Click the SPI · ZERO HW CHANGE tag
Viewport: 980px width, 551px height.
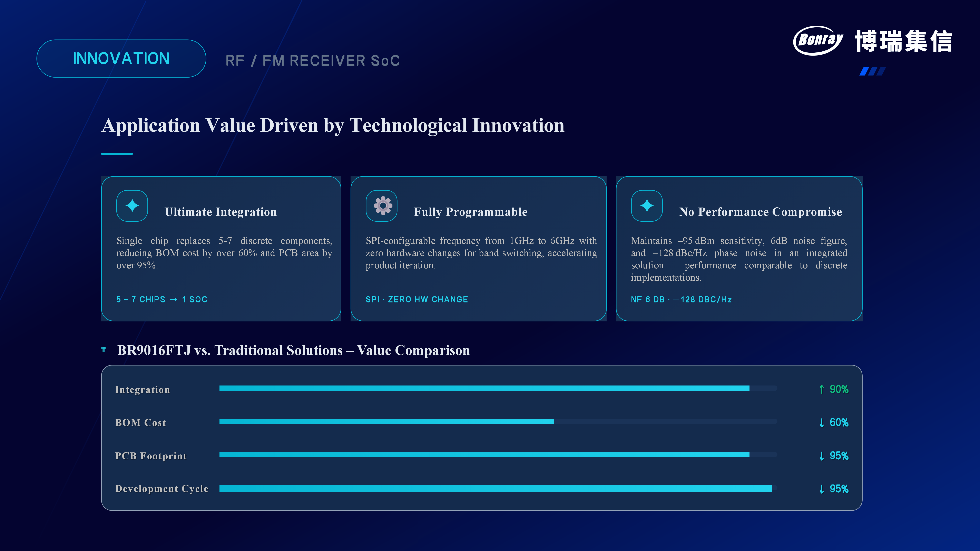(417, 300)
